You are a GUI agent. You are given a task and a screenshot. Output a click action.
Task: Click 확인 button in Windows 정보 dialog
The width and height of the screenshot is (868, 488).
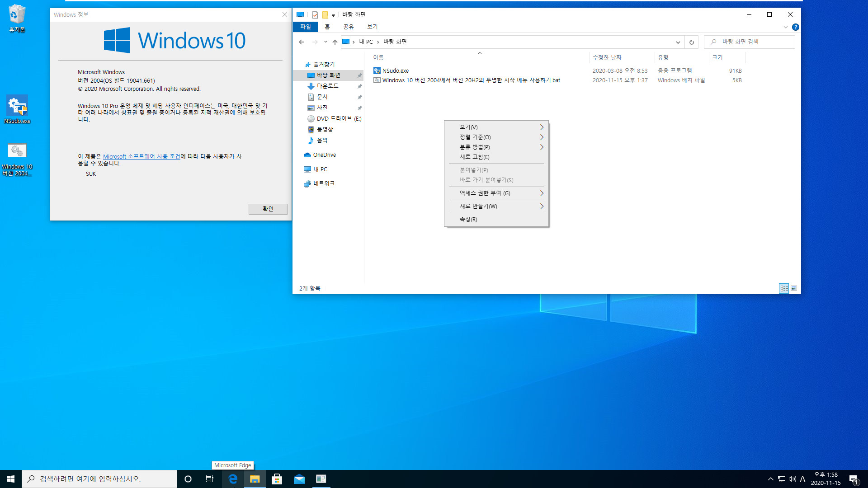(x=268, y=209)
